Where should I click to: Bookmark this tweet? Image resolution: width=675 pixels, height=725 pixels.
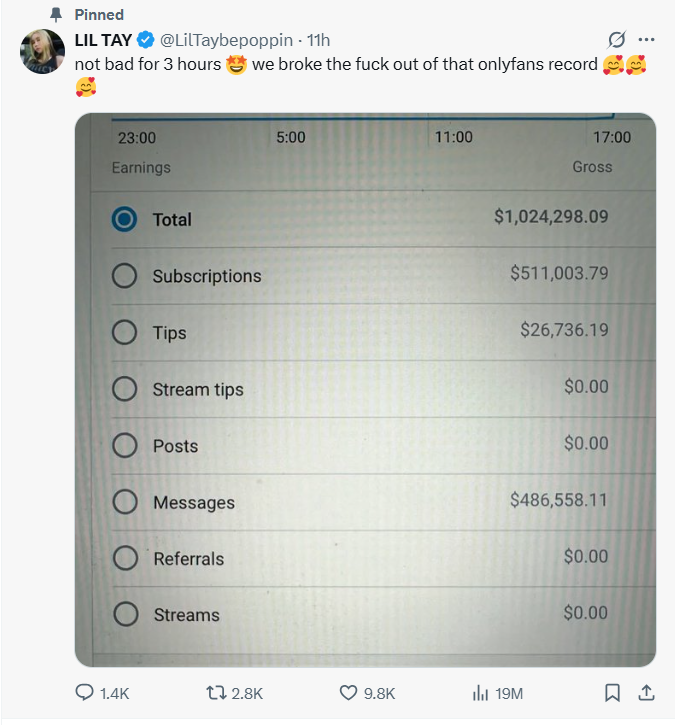(x=613, y=692)
